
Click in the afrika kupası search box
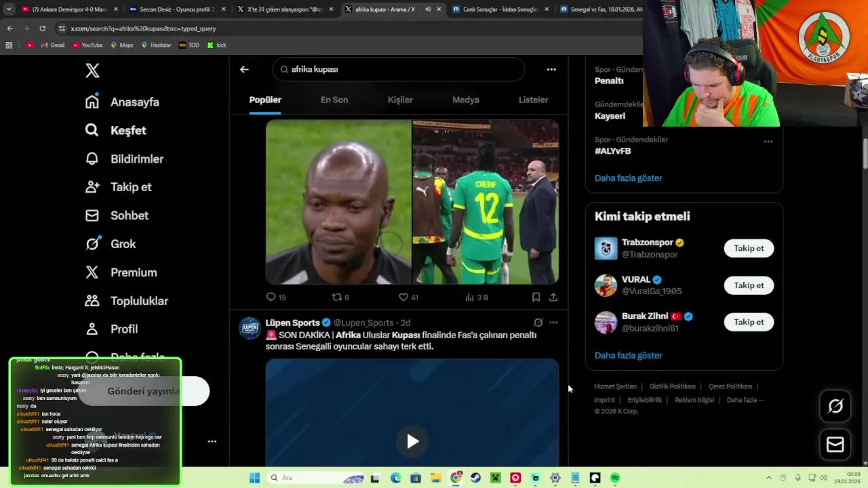pos(399,69)
